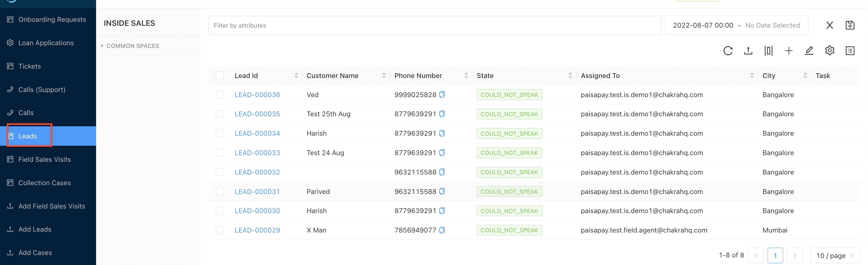Go to Collection Cases in sidebar

tap(45, 183)
